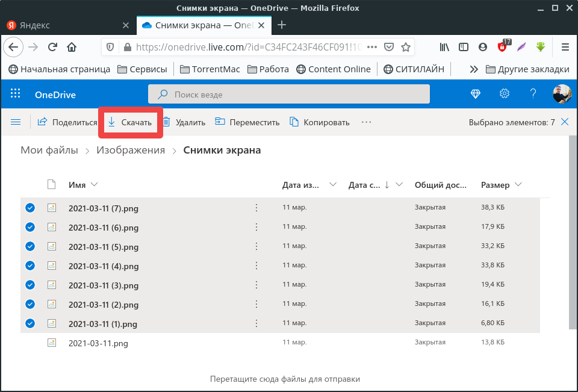Open the Работа bookmark folder
This screenshot has width=578, height=392.
268,69
